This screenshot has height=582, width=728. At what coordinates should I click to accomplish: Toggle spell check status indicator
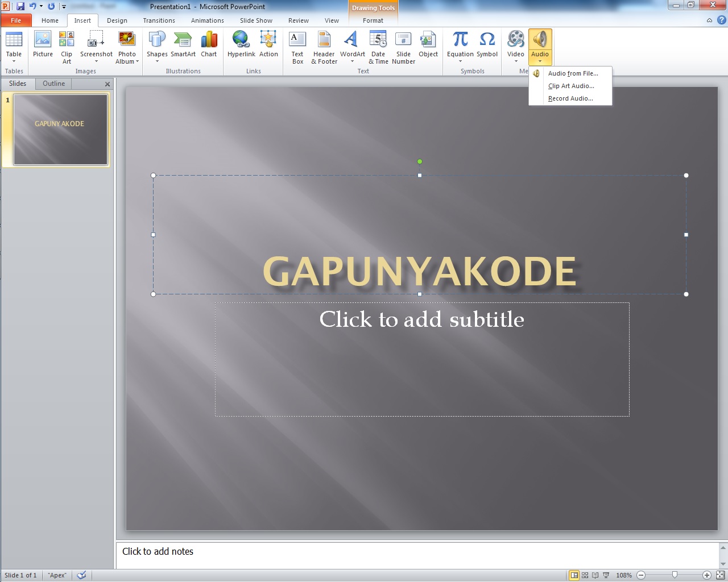tap(81, 575)
